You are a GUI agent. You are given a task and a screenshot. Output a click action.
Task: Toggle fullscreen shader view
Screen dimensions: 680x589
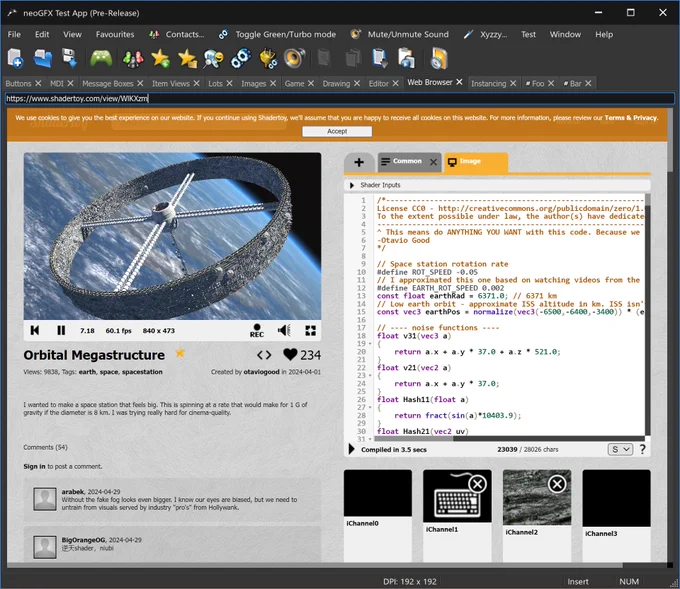click(311, 330)
